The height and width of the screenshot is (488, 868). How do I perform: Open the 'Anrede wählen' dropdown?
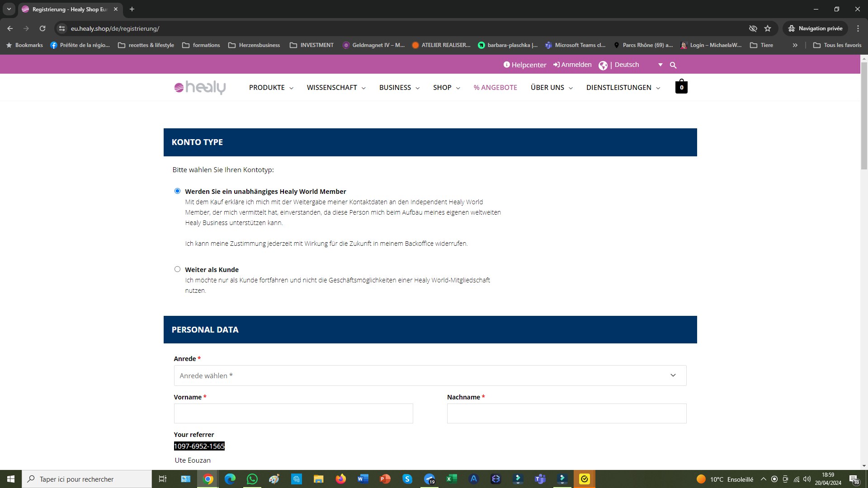430,375
